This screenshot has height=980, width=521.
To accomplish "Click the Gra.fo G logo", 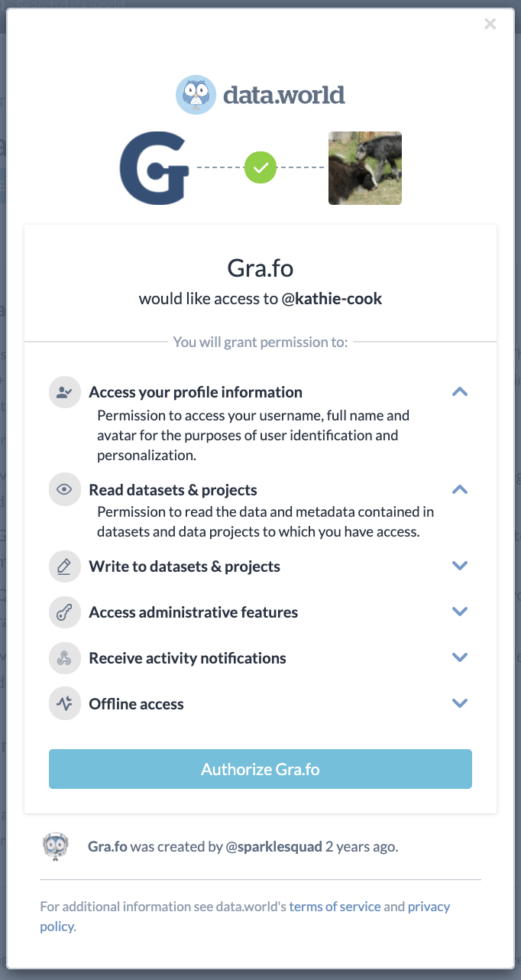I will pos(154,168).
